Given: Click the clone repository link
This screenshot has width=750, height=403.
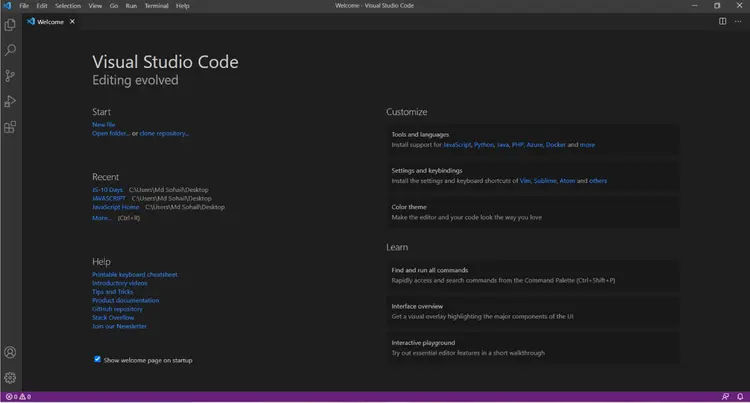Looking at the screenshot, I should 164,133.
